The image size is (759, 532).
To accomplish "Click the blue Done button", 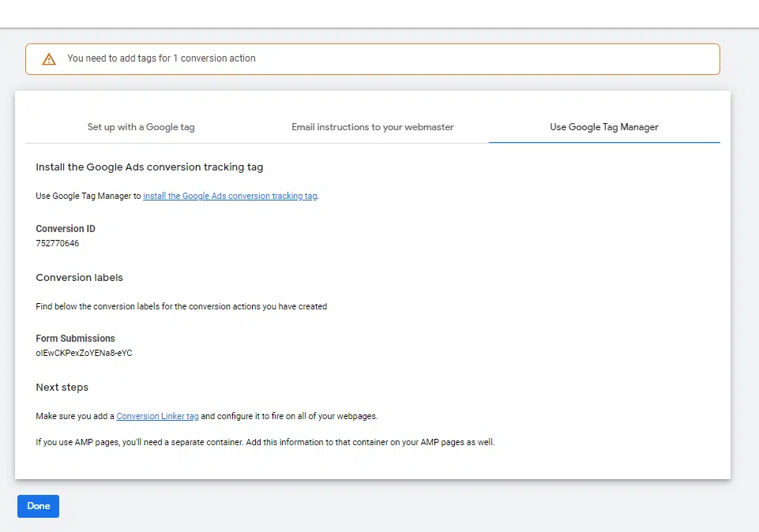I will [x=38, y=506].
